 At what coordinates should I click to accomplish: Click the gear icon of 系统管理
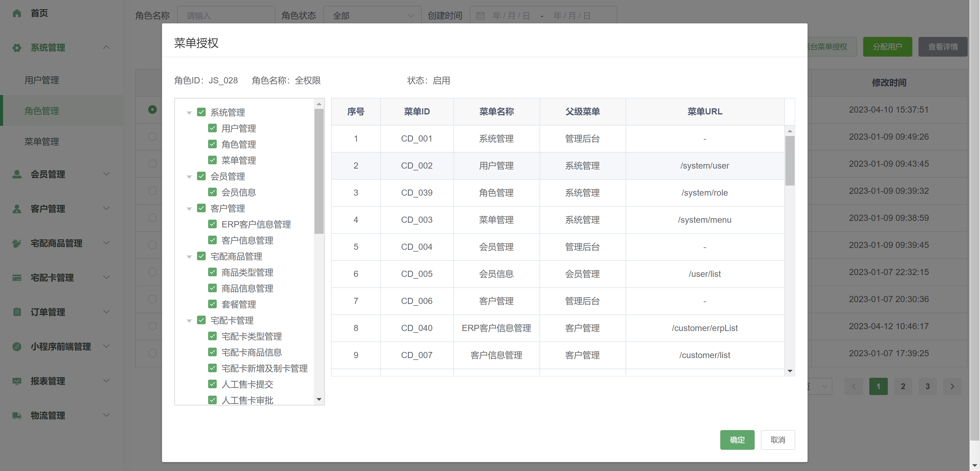point(17,48)
